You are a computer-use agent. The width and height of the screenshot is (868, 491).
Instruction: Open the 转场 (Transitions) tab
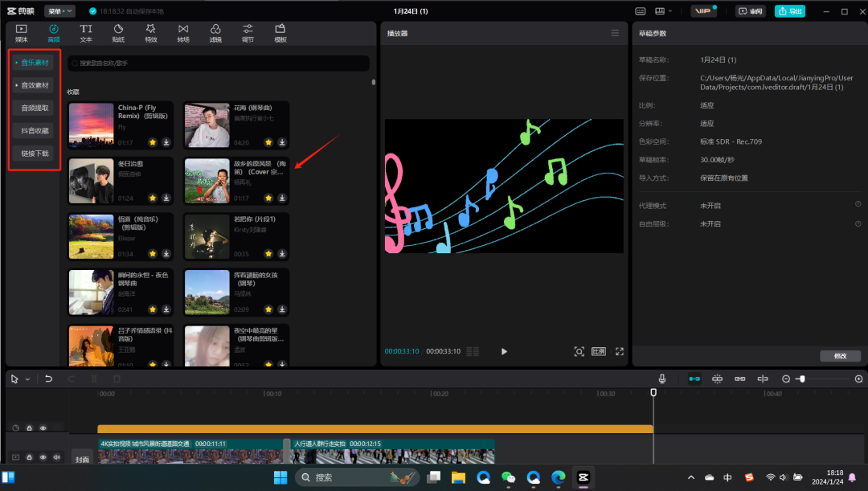point(183,33)
